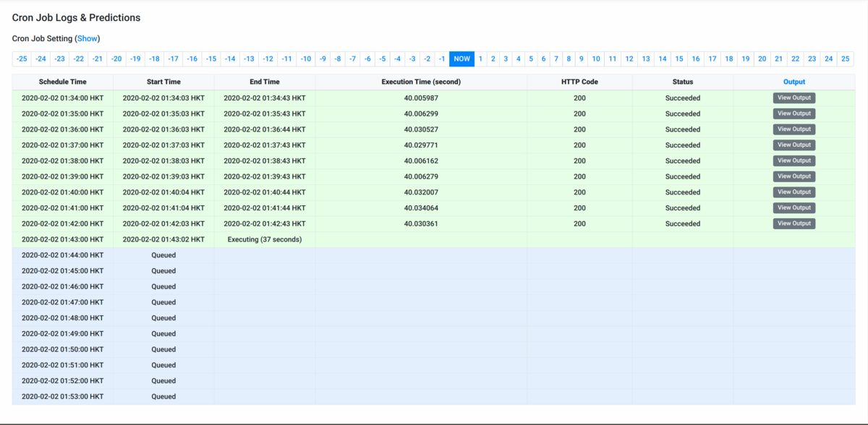Image resolution: width=868 pixels, height=425 pixels.
Task: Click the Queued cell for 01:48:00 job
Action: coord(163,318)
